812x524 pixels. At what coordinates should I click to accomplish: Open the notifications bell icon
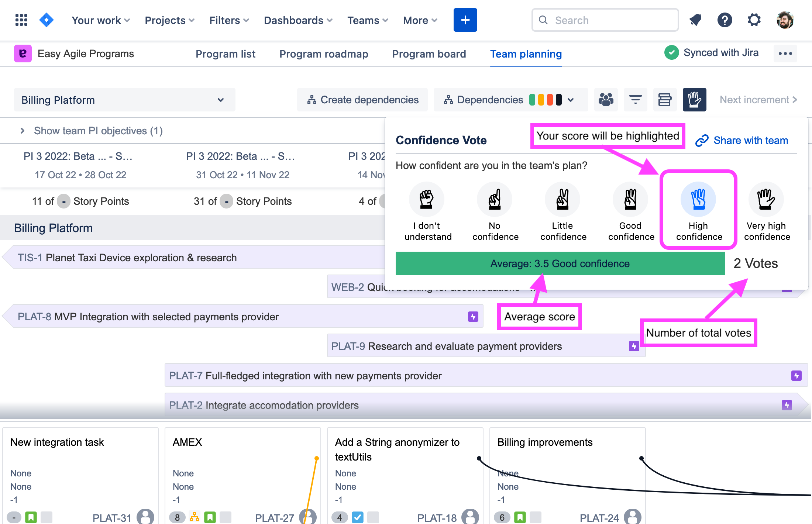click(695, 20)
